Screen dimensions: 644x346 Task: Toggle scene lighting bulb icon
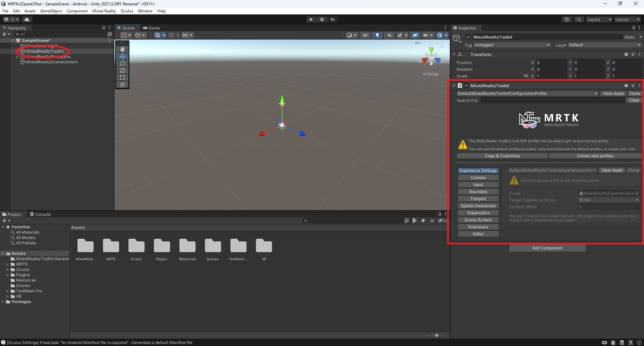(377, 35)
